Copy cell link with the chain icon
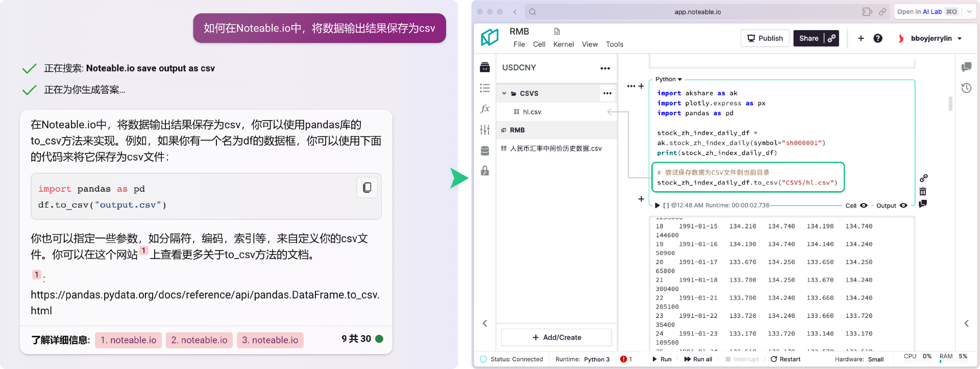Screen dimensions: 980x369 923,178
